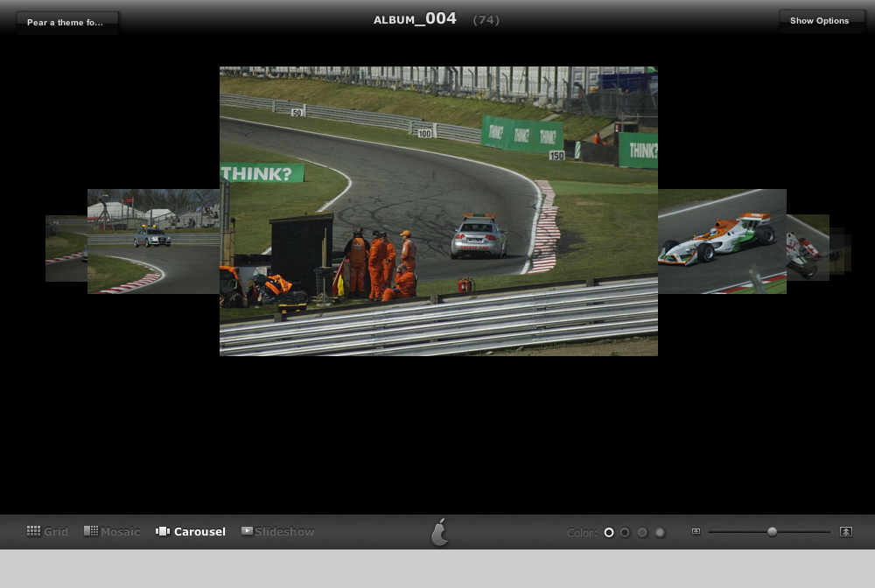Image resolution: width=875 pixels, height=588 pixels.
Task: Select the third gray color option
Action: pyautogui.click(x=642, y=533)
